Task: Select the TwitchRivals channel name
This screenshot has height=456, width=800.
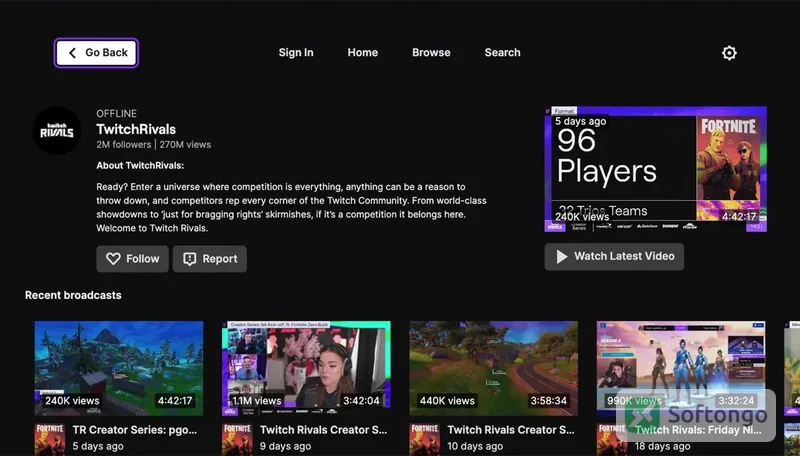Action: [136, 129]
